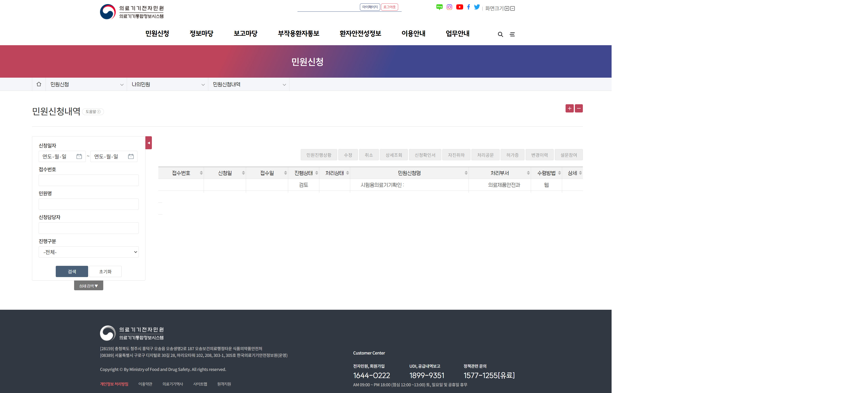Click the search magnifier icon in navigation

tap(500, 34)
